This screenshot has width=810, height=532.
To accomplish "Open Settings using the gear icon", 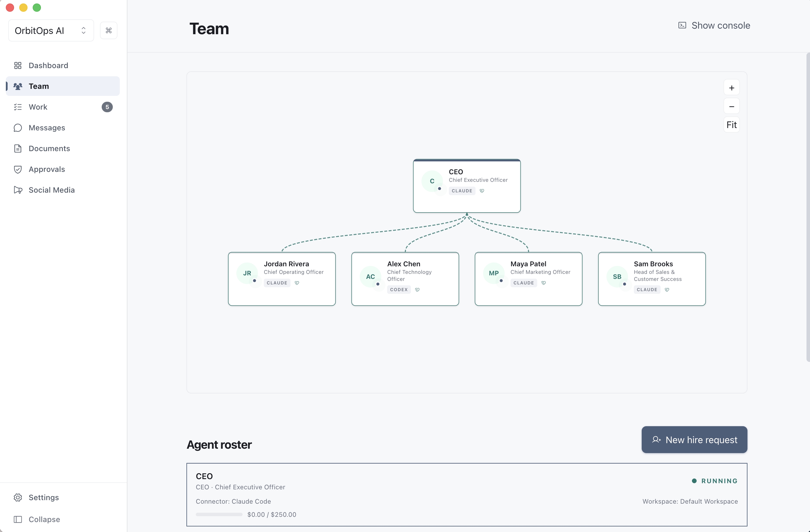I will 18,498.
